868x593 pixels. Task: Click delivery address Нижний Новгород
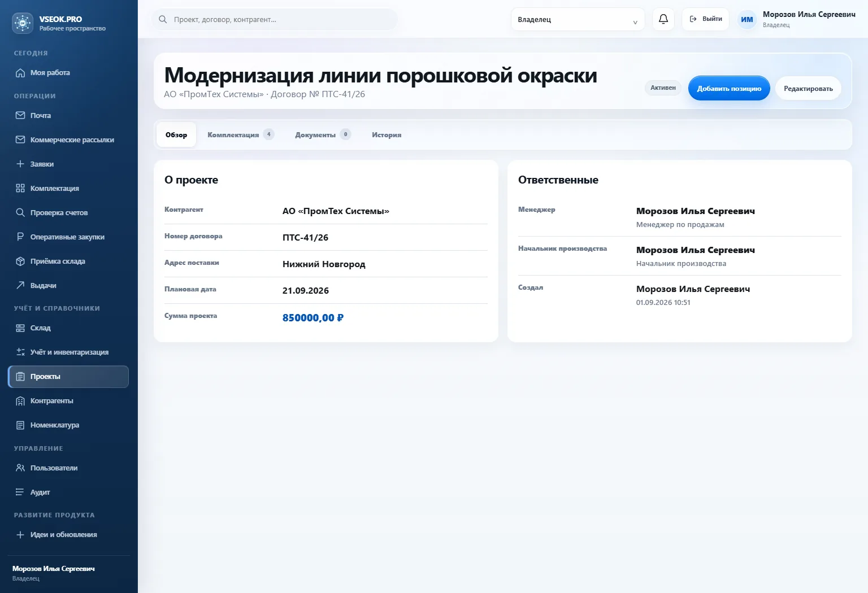324,264
